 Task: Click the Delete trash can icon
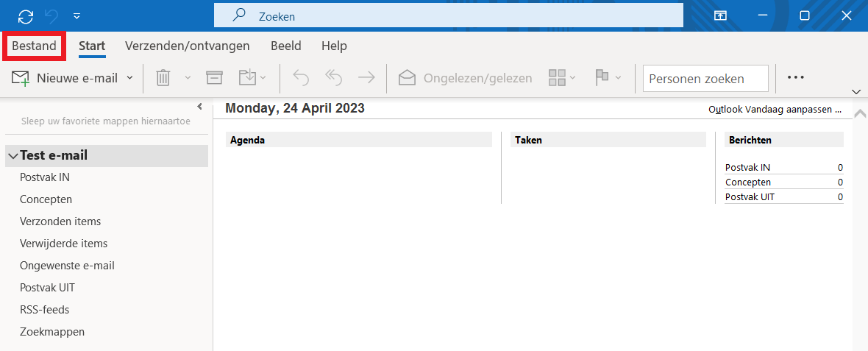(163, 78)
